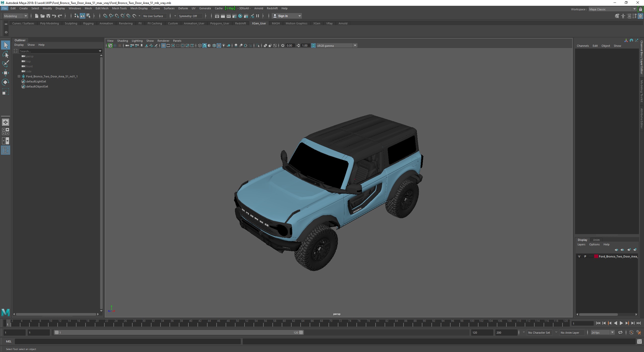
Task: Switch to the Rigging shelf tab
Action: [x=88, y=23]
